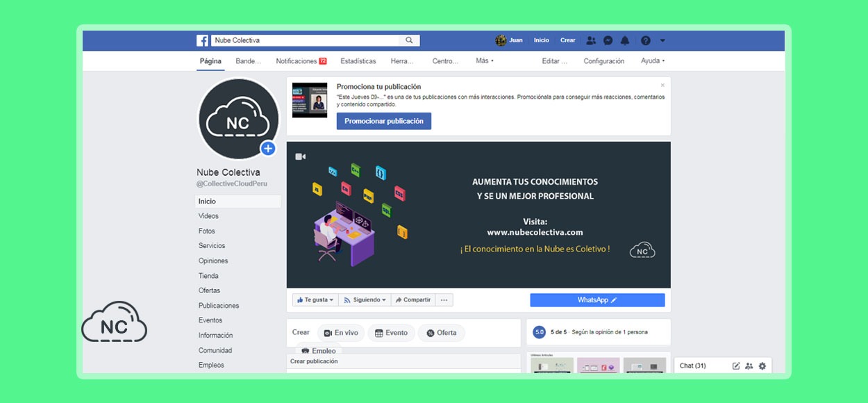Open the Messenger icon

tap(608, 40)
